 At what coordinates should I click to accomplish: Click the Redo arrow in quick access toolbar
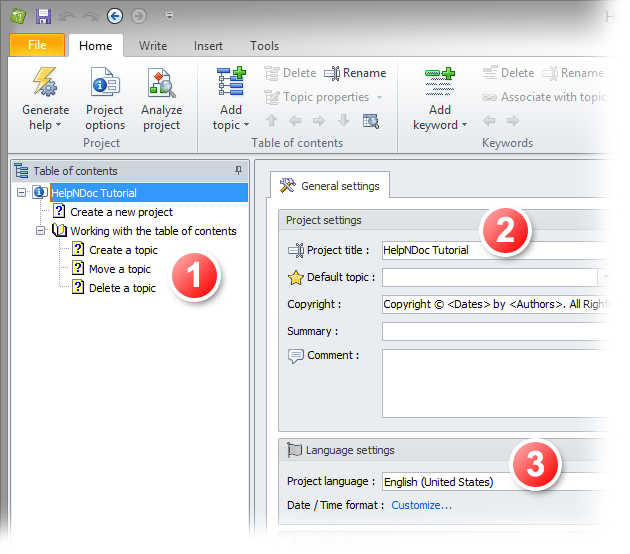coord(91,16)
